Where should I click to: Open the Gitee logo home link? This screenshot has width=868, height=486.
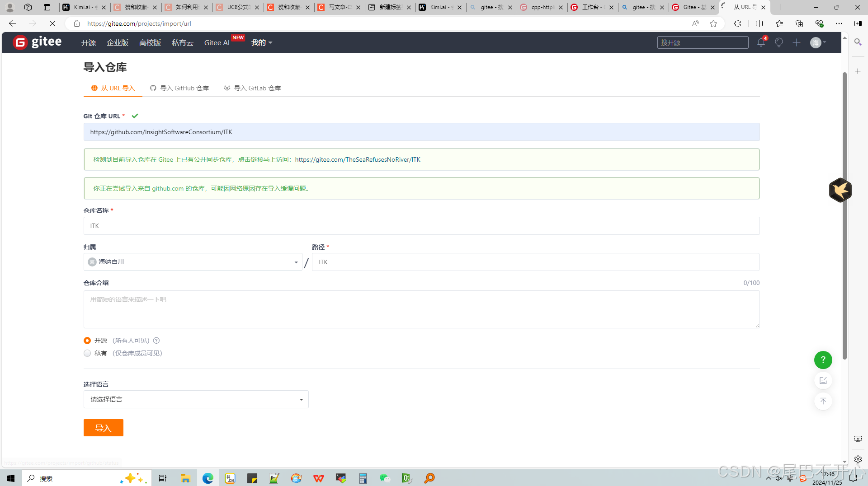[x=38, y=42]
